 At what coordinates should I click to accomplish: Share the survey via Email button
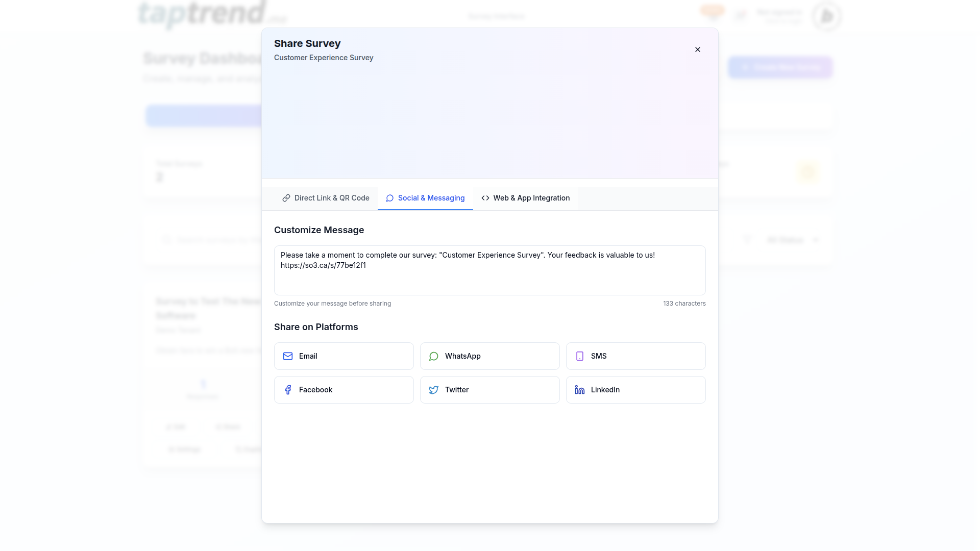click(x=344, y=356)
